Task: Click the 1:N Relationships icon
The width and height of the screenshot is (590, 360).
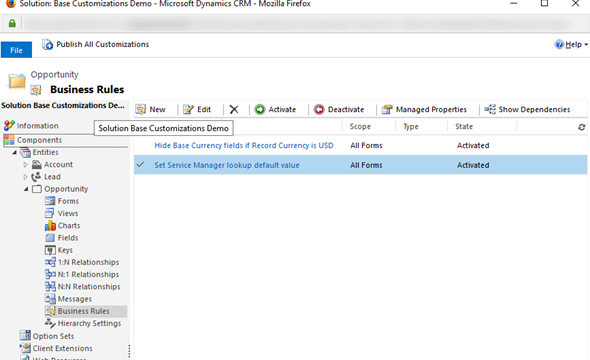Action: click(x=50, y=262)
